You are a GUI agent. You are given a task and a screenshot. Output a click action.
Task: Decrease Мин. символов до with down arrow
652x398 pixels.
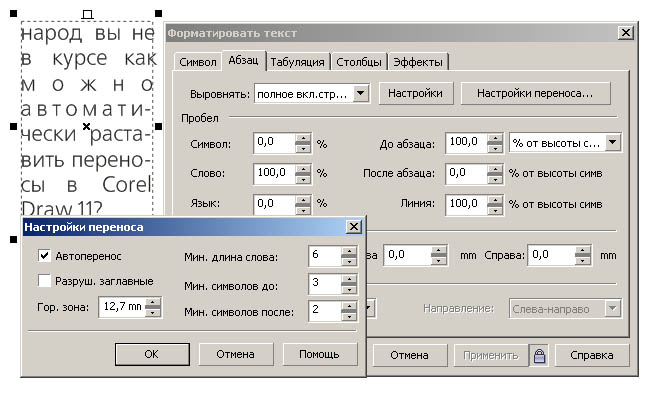349,289
